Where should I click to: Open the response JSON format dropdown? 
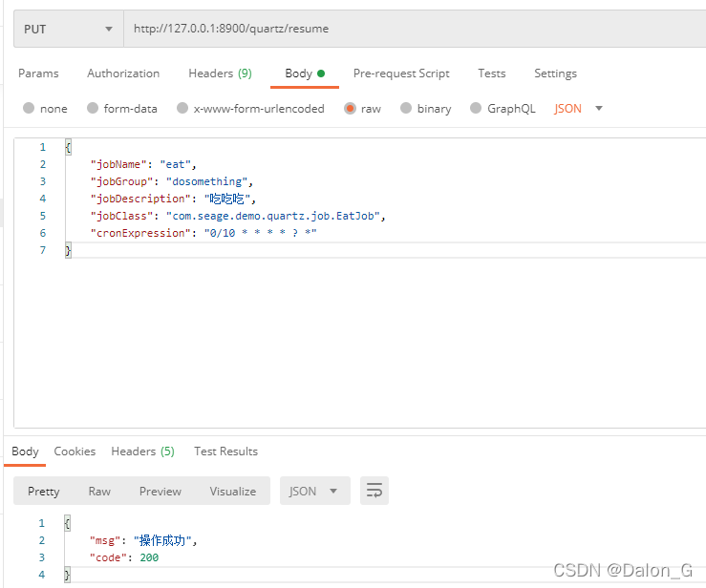click(314, 491)
